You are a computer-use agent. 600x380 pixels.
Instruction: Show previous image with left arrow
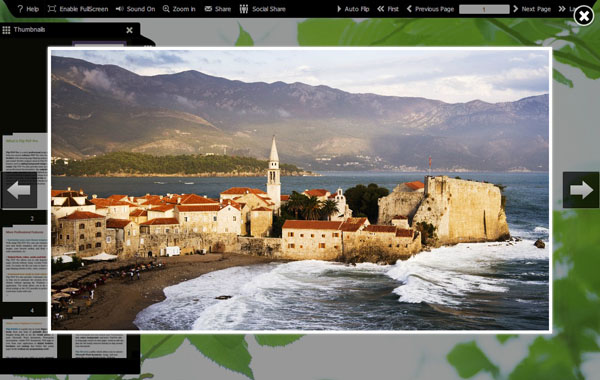click(x=19, y=190)
